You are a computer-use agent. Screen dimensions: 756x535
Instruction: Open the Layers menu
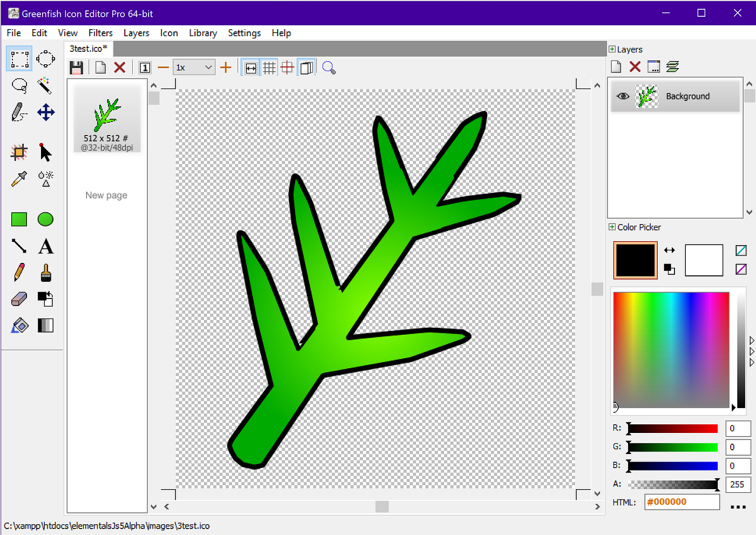click(x=136, y=33)
